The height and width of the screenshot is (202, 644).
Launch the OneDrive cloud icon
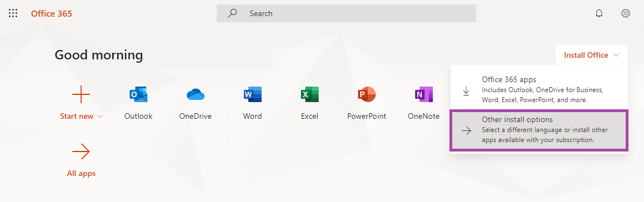point(196,95)
